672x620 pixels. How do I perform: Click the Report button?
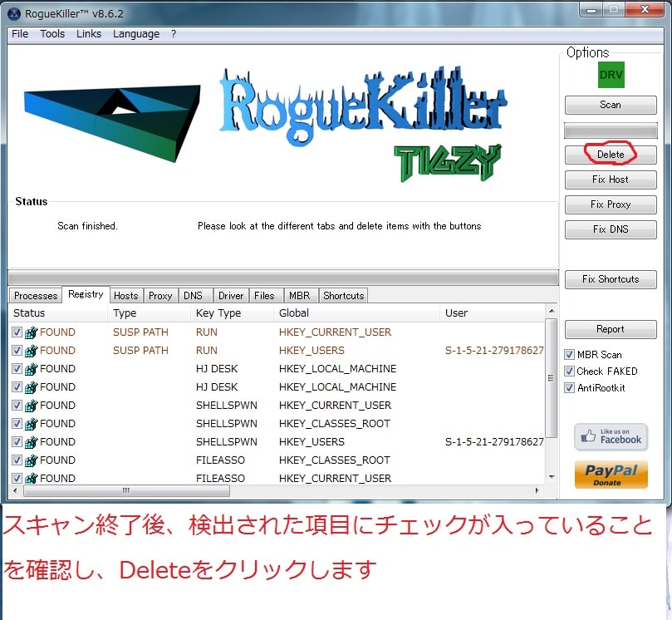click(x=611, y=329)
